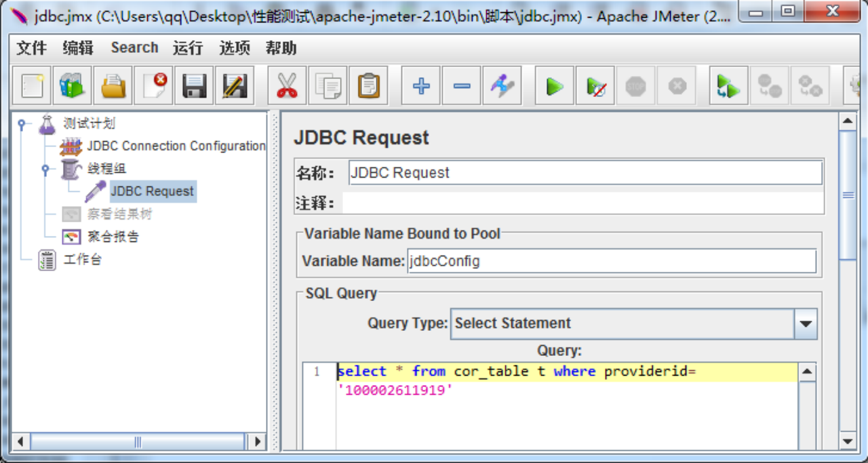
Task: Click the 线程组 thread spool icon
Action: [x=71, y=169]
